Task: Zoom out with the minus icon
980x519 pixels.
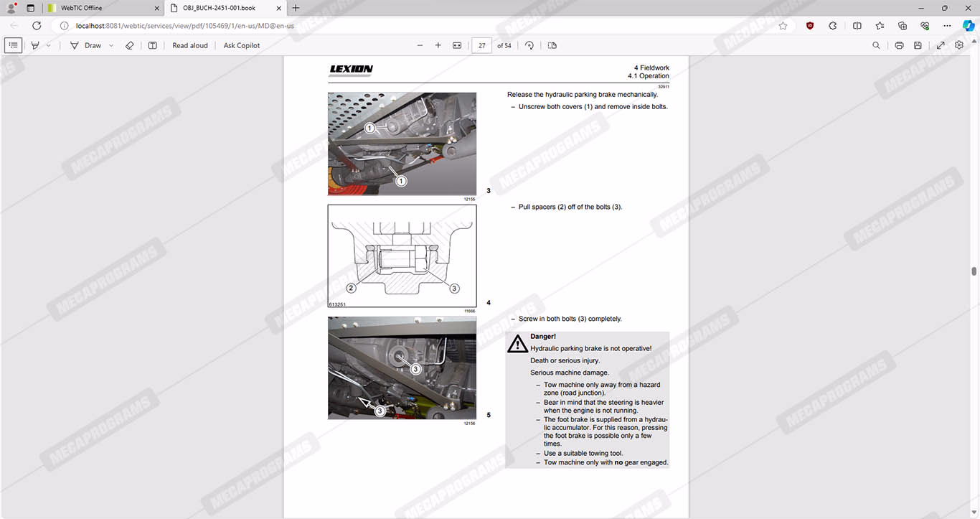Action: (x=420, y=45)
